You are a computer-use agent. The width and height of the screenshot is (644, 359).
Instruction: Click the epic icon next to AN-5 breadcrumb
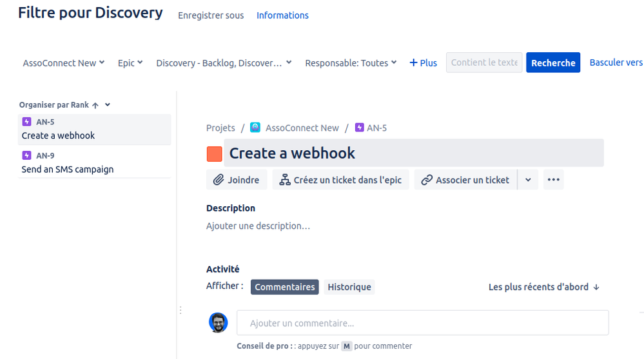coord(359,128)
